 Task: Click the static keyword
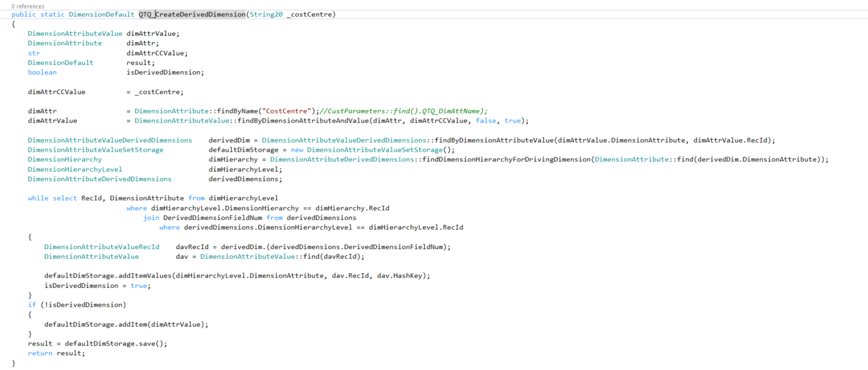(52, 14)
